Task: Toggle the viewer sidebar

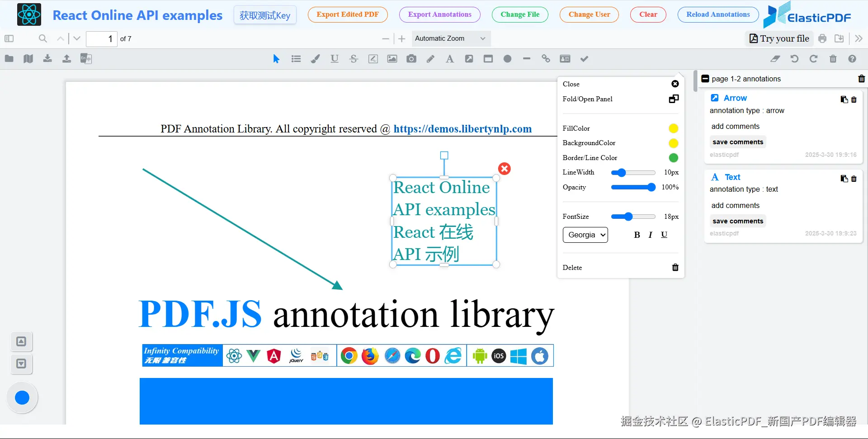Action: point(9,38)
